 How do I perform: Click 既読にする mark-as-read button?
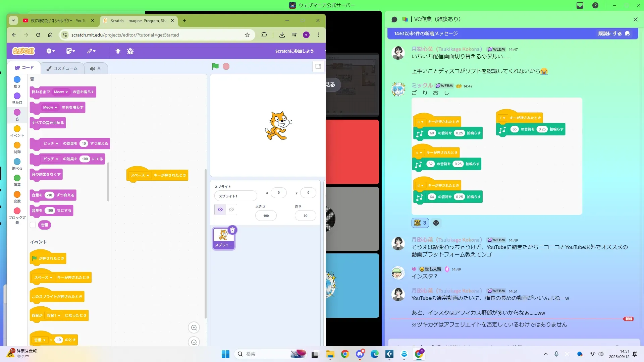tap(613, 34)
